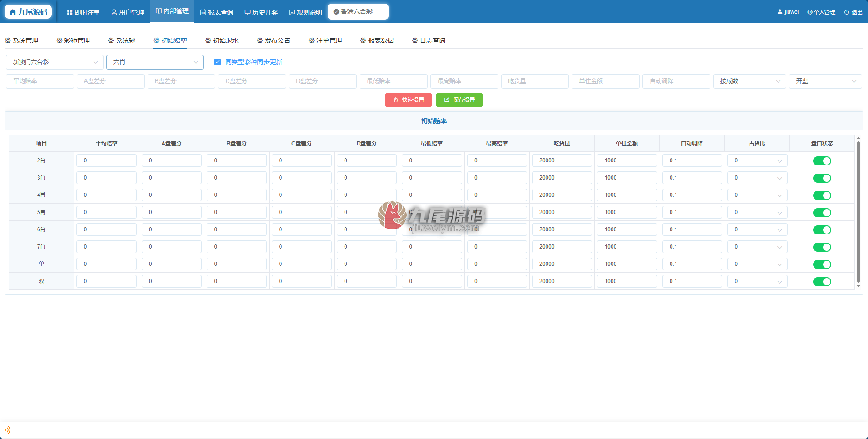Open the 按成数 dropdown

point(750,81)
